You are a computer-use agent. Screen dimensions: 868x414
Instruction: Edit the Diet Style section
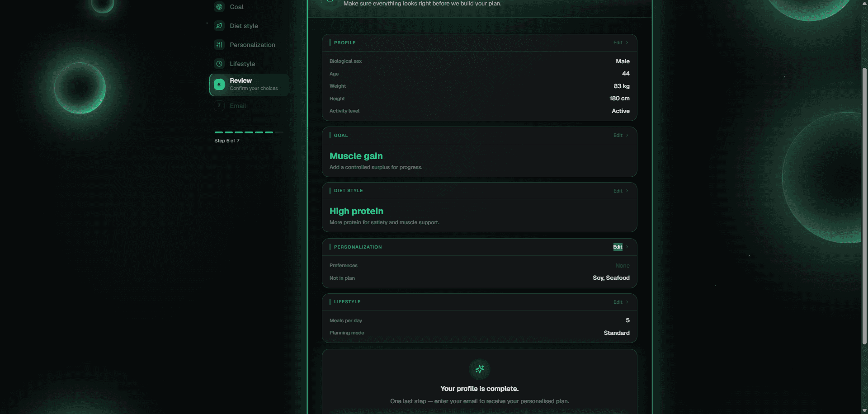[x=621, y=191]
